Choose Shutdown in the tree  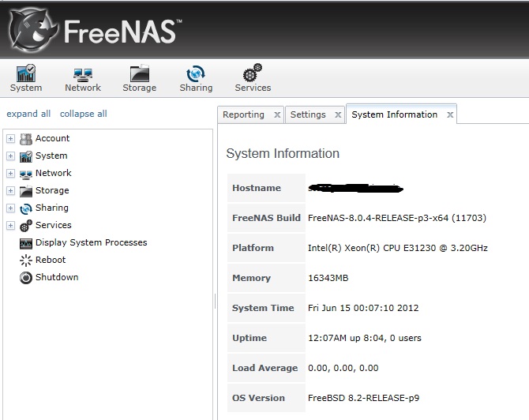point(57,277)
